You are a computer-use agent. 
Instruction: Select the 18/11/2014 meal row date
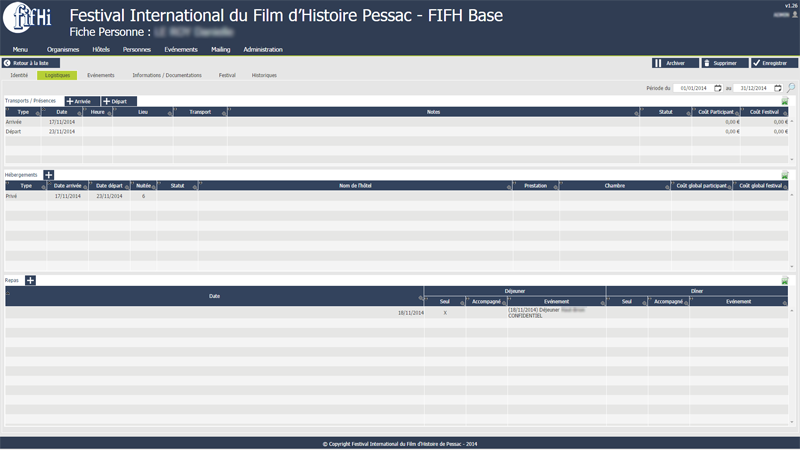coord(411,313)
